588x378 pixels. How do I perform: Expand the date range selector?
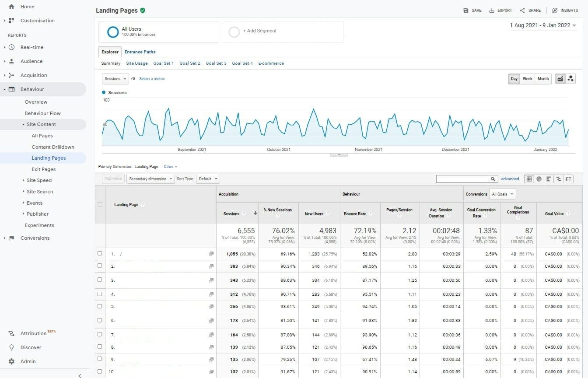pyautogui.click(x=542, y=25)
